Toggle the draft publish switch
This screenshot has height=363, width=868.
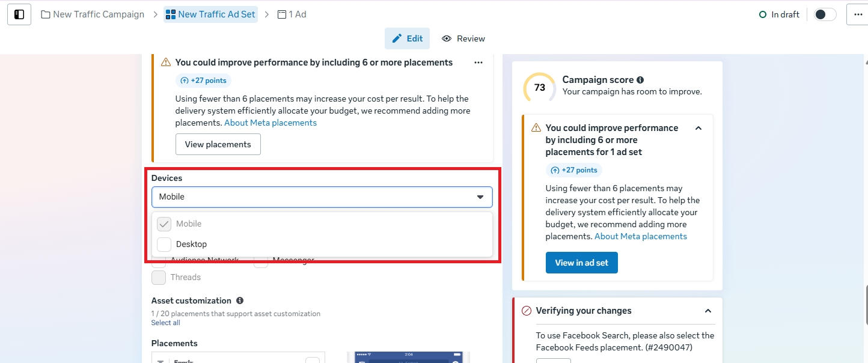pos(825,14)
